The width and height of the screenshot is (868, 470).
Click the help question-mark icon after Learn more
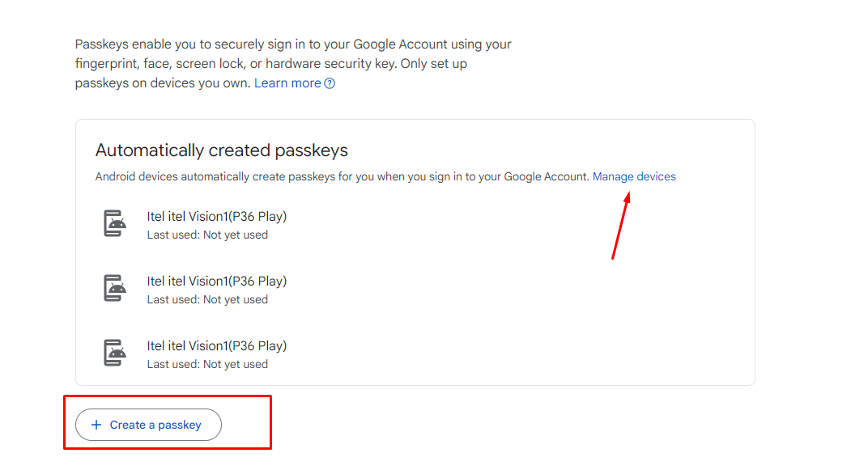click(x=330, y=83)
